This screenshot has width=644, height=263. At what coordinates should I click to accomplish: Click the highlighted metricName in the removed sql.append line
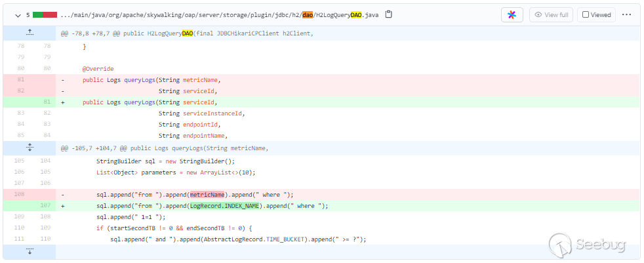207,194
